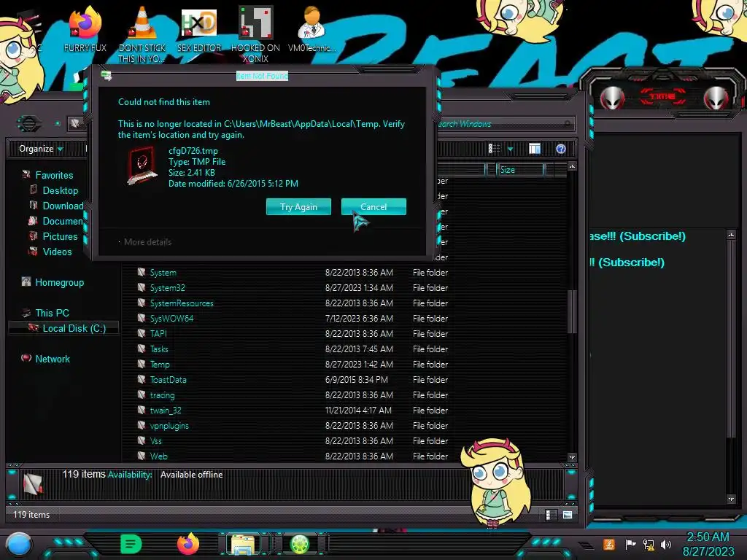Select the Temp folder row
Screen dimensions: 747x560
tap(343, 365)
